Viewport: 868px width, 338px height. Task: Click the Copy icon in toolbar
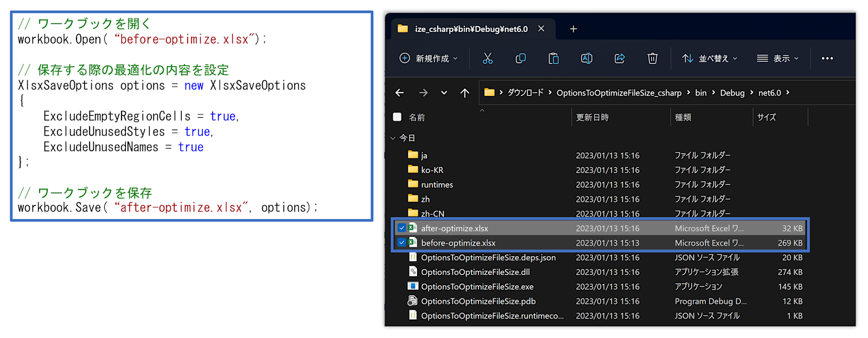(521, 59)
